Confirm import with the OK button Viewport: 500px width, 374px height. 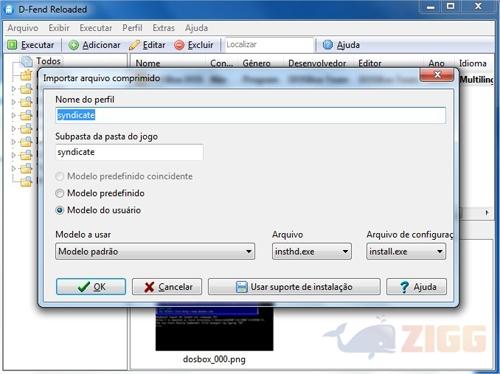91,287
